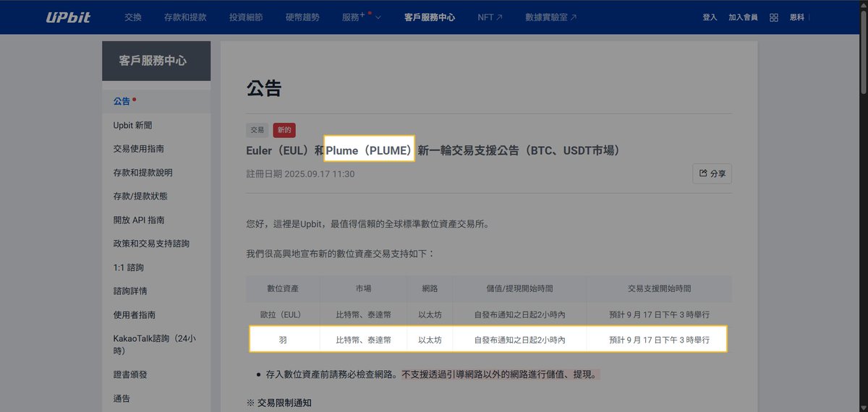
Task: Click the 公告 page heading
Action: 263,89
